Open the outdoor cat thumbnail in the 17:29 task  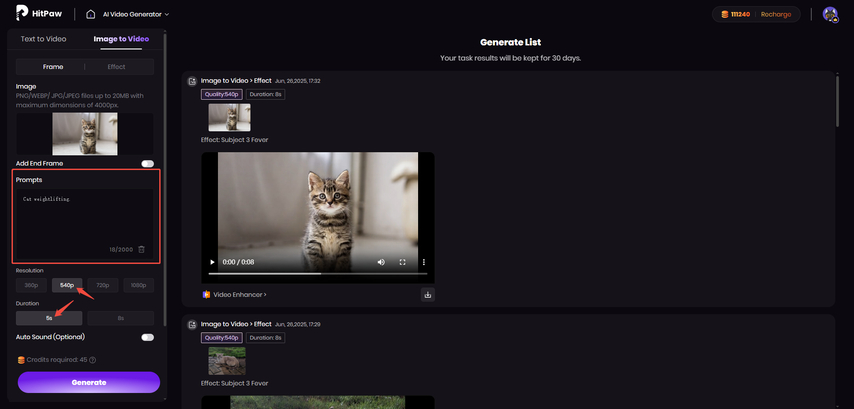(227, 361)
